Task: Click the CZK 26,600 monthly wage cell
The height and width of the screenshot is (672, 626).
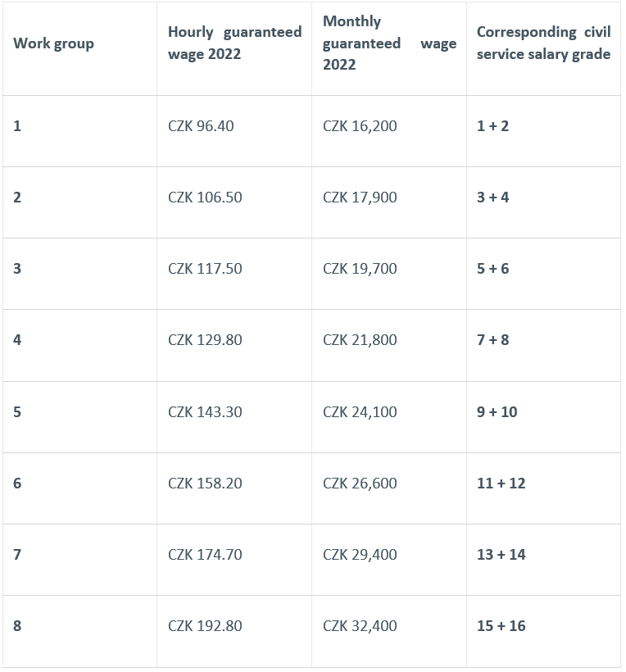Action: [x=360, y=484]
